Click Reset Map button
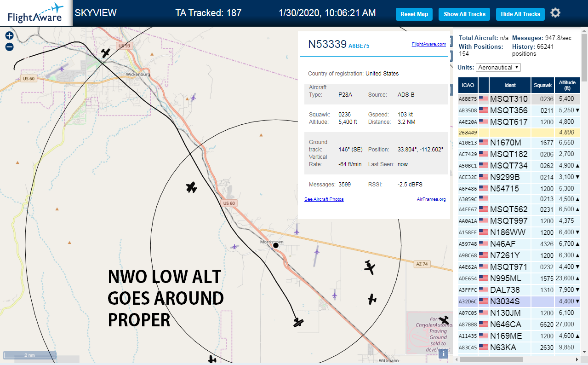 414,14
